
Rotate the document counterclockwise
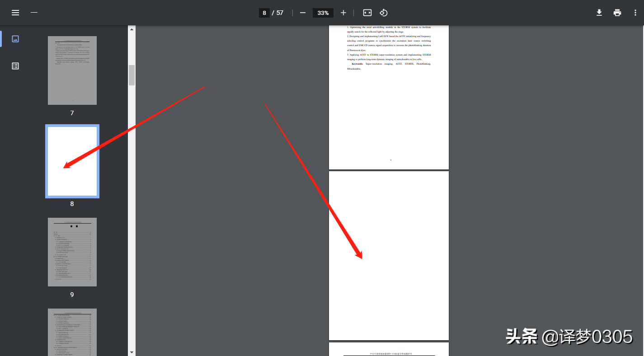pyautogui.click(x=384, y=13)
